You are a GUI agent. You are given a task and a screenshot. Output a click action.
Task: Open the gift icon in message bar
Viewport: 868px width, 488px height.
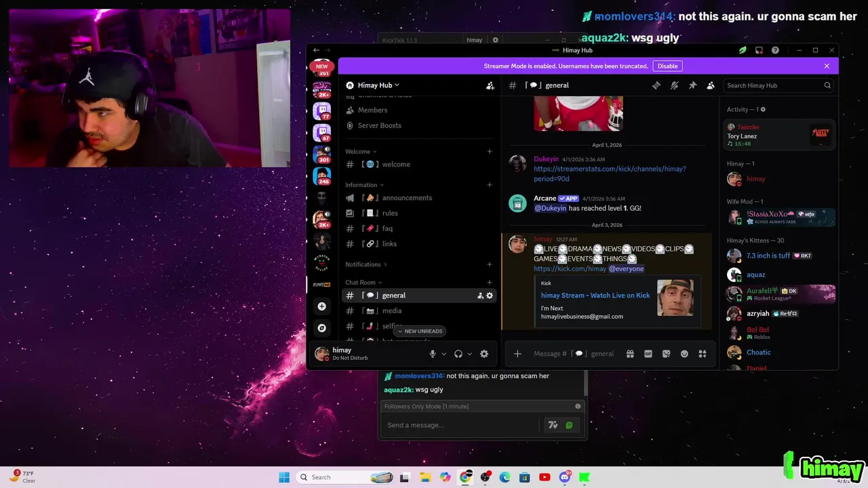pos(630,354)
